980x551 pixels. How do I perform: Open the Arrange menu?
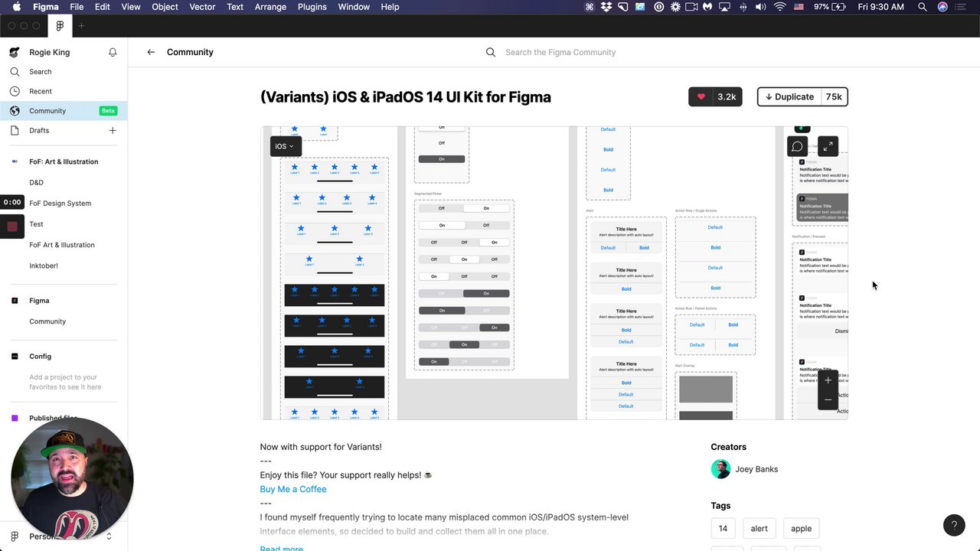270,7
